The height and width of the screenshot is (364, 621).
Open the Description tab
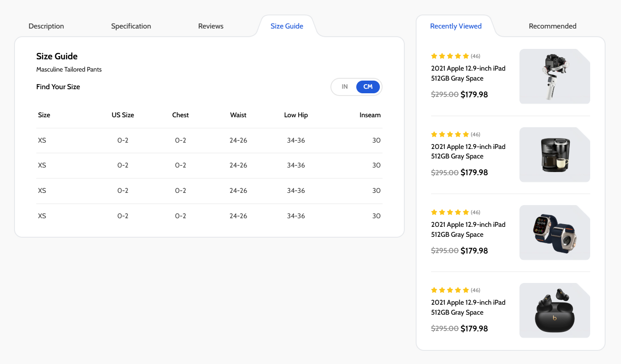coord(46,26)
